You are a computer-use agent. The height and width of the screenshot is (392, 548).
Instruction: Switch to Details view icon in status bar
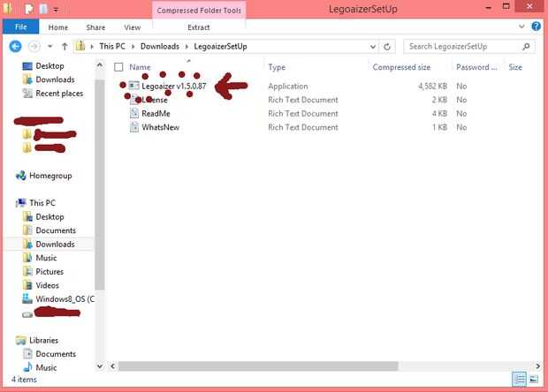[x=520, y=379]
